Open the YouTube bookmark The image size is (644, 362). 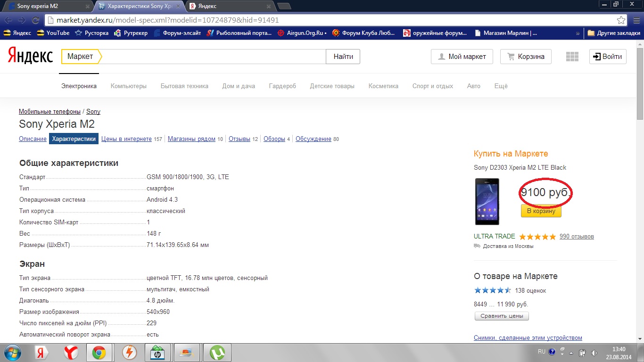tap(53, 33)
